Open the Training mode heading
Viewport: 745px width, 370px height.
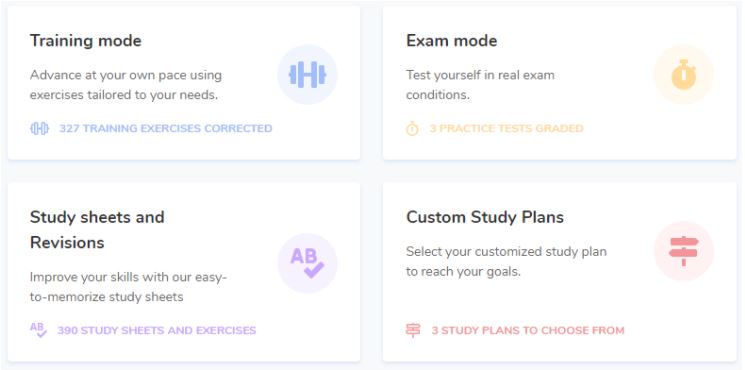[86, 41]
